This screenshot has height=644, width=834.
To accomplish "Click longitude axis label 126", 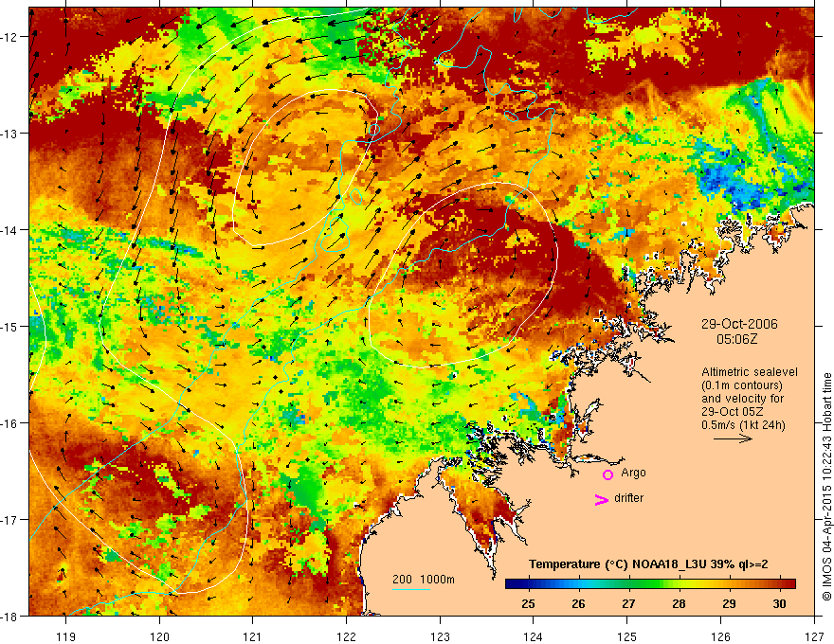I will pyautogui.click(x=720, y=636).
